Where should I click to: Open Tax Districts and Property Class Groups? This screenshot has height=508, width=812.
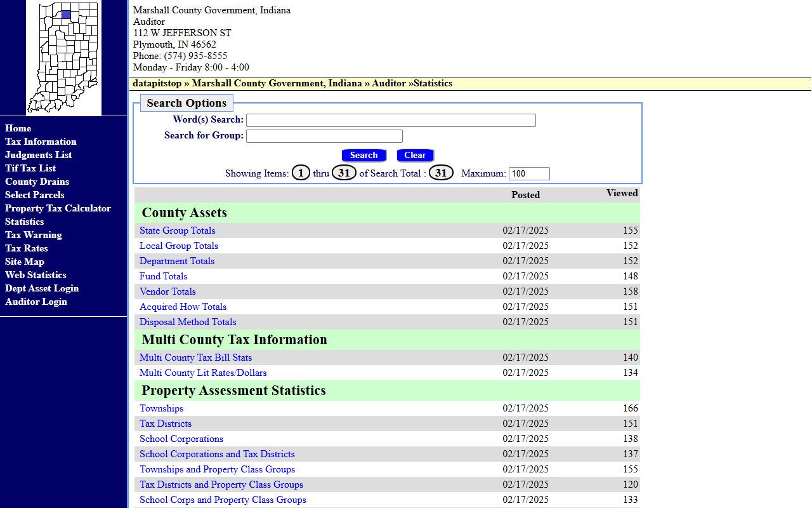(x=221, y=485)
